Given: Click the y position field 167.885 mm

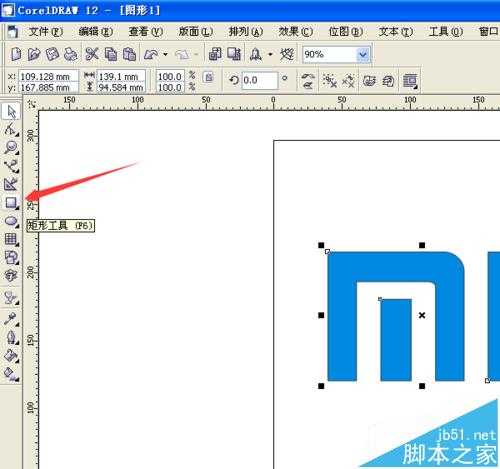Looking at the screenshot, I should point(48,87).
